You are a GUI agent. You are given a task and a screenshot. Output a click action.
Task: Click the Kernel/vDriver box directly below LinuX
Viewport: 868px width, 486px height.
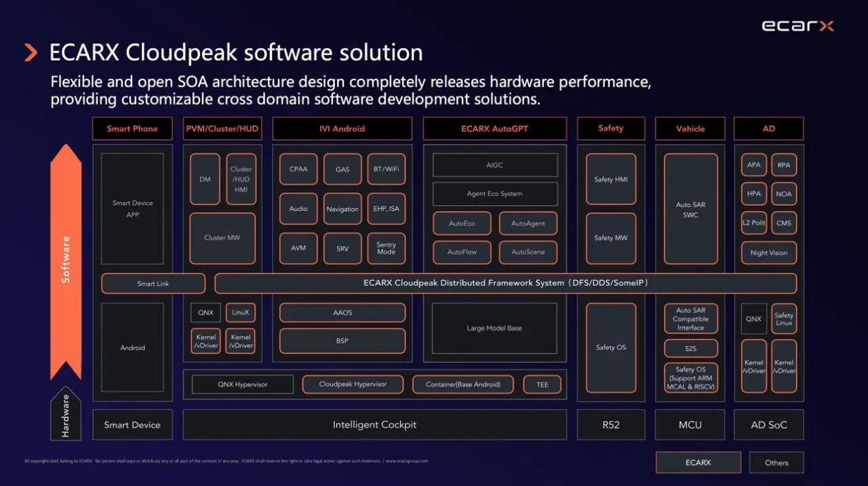[x=240, y=341]
